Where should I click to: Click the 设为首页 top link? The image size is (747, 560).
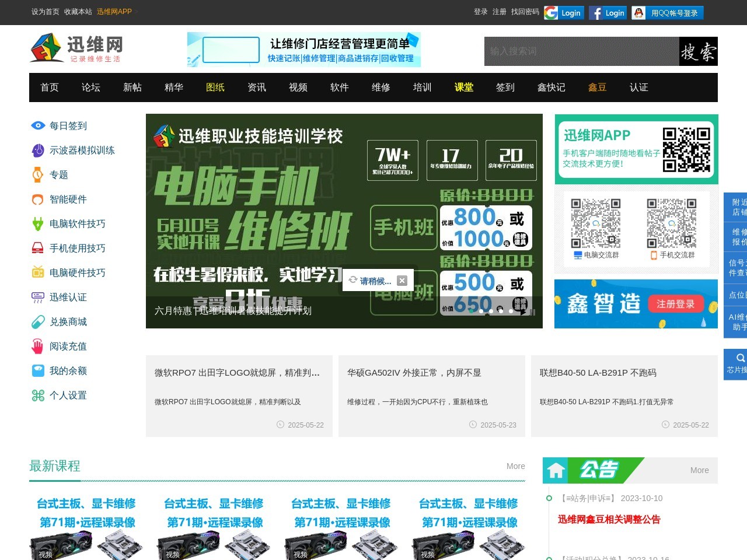[46, 12]
